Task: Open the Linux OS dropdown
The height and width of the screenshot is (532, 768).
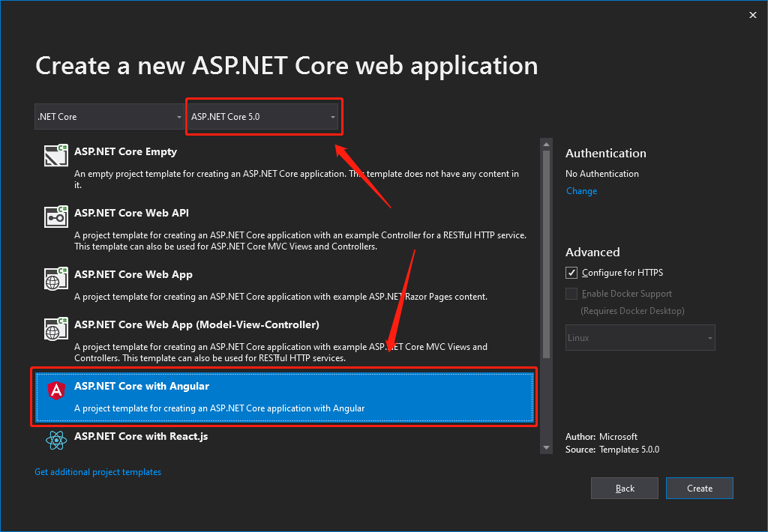Action: point(640,338)
